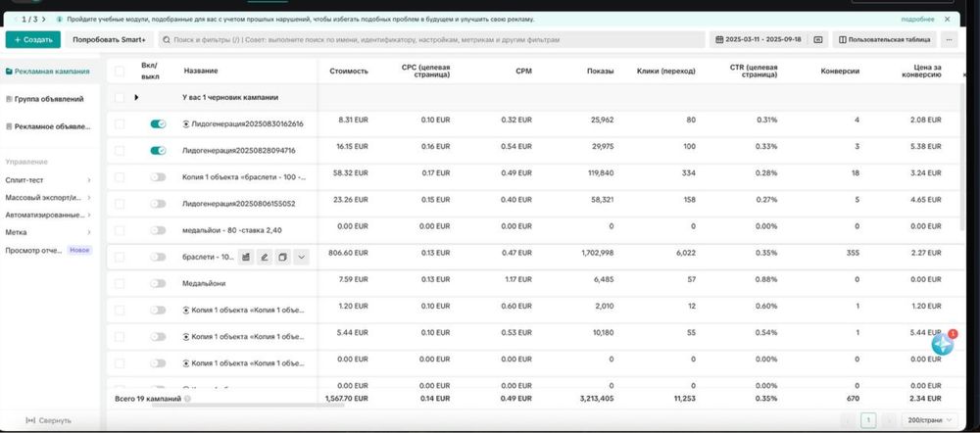
Task: Click the magnifier search icon
Action: (167, 40)
